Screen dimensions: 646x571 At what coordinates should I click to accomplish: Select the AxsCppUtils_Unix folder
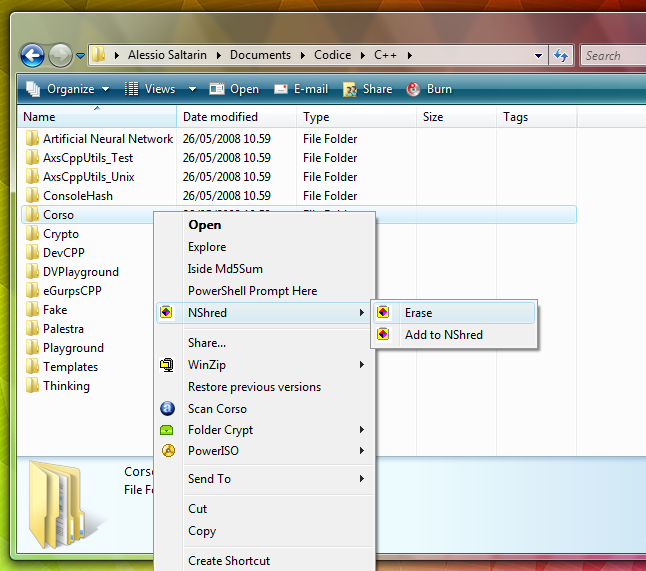(x=89, y=177)
